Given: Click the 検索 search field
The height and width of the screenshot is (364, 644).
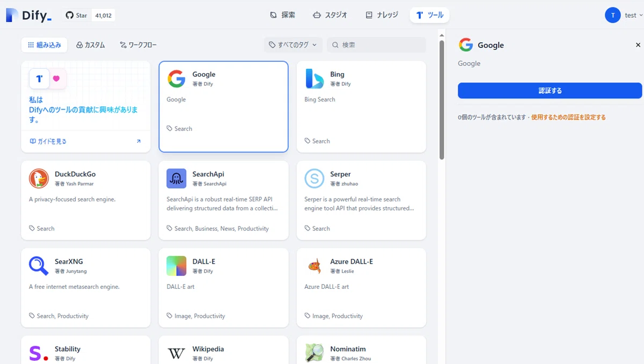Looking at the screenshot, I should point(376,45).
